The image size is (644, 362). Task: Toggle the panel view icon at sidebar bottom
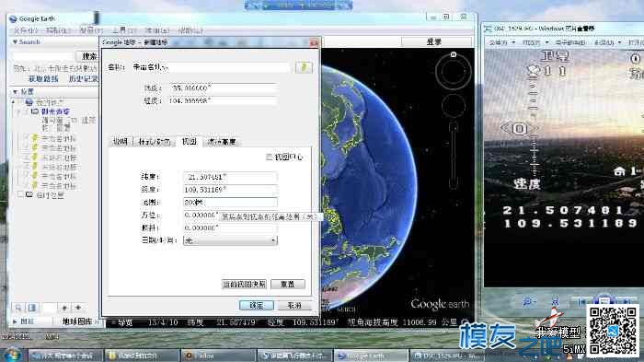[x=32, y=308]
